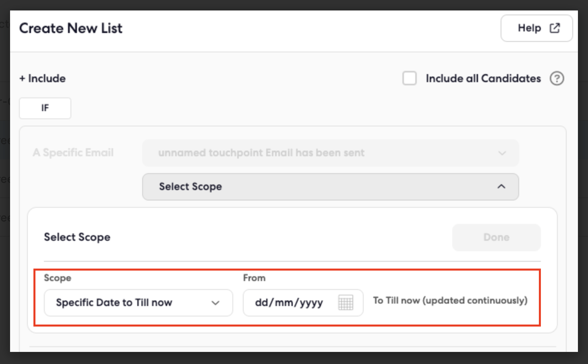Click the up chevron on Select Scope
The image size is (588, 364).
[501, 186]
